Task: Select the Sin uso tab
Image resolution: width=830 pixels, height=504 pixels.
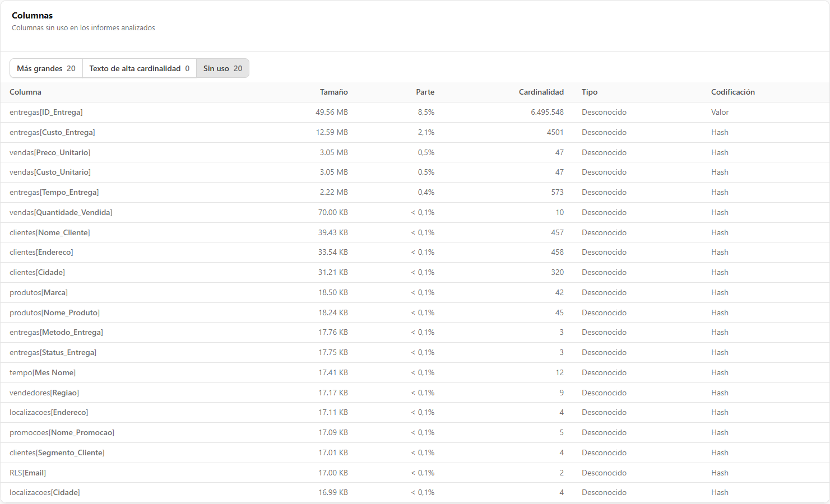Action: 222,68
